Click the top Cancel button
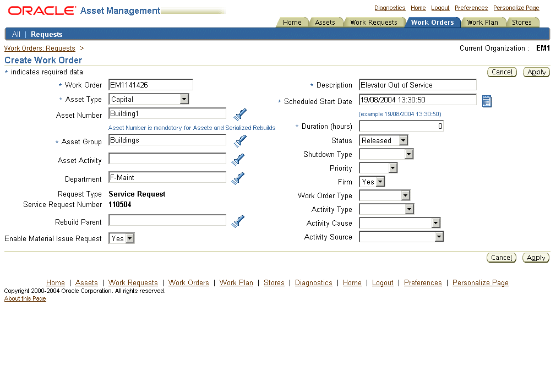Screen dimensions: 556x392 [502, 72]
